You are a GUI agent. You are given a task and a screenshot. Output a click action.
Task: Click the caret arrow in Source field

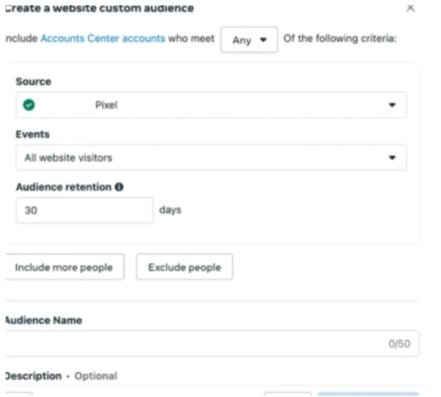[x=392, y=105]
